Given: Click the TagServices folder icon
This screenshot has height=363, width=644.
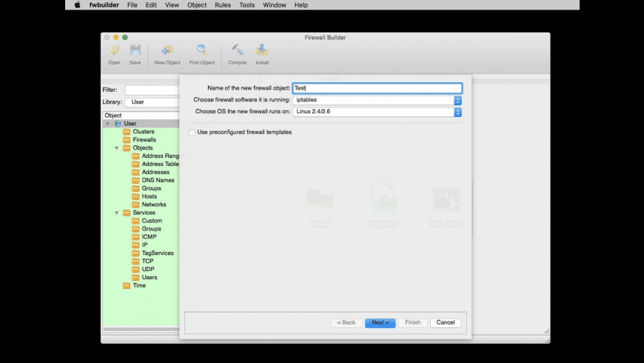Looking at the screenshot, I should tap(135, 253).
